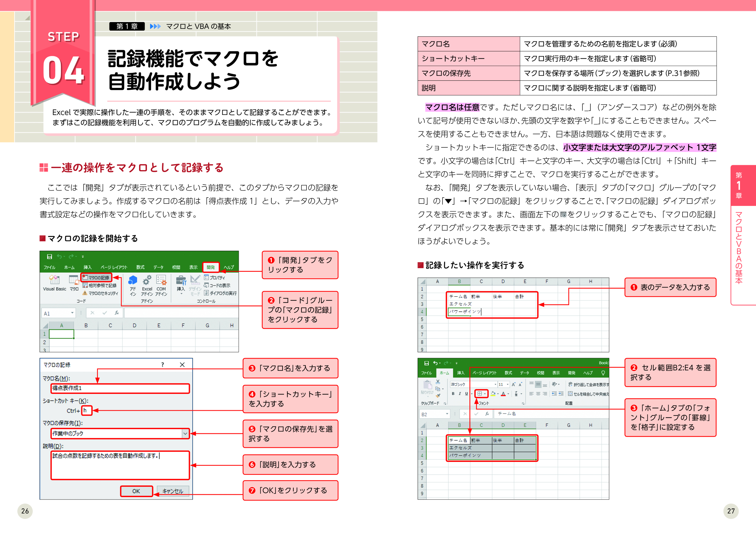Click the マクロ名 input with 得点表作成1

tap(120, 388)
